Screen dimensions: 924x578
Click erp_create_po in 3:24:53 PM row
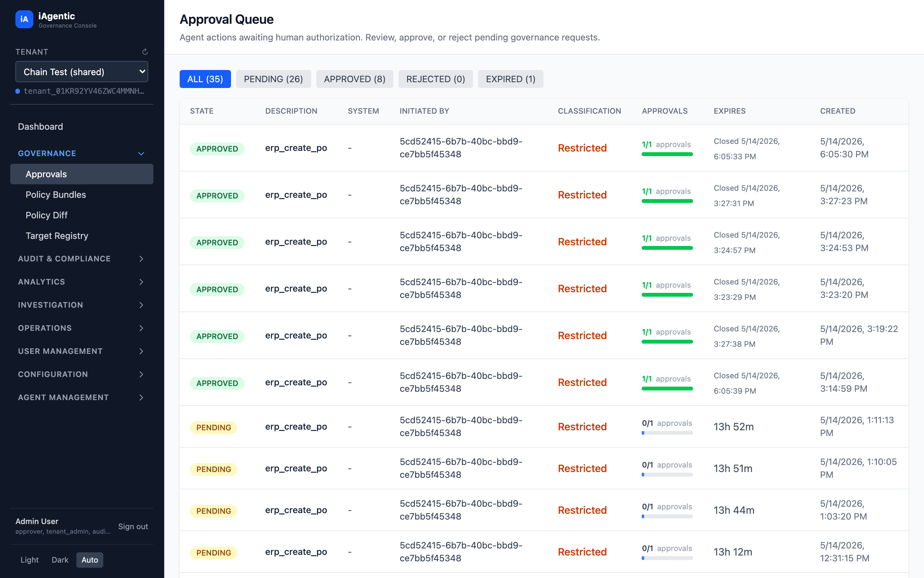(x=296, y=241)
